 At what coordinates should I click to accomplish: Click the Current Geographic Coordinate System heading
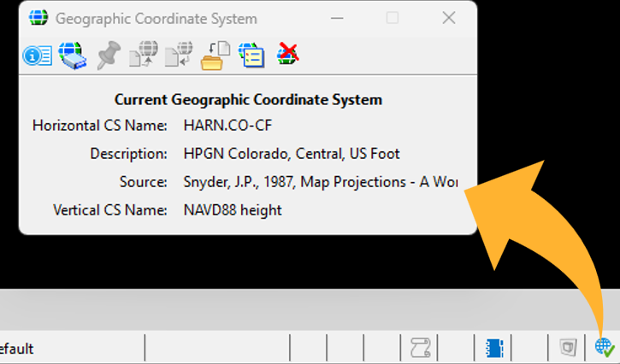pos(248,100)
